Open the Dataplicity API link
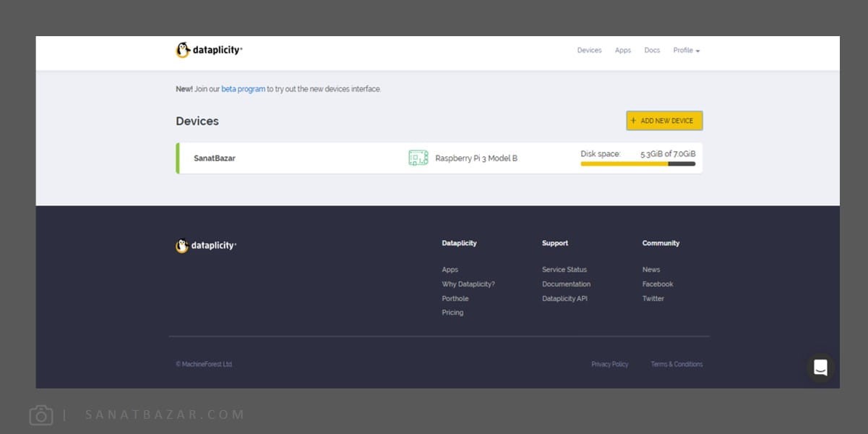Image resolution: width=868 pixels, height=434 pixels. [564, 299]
